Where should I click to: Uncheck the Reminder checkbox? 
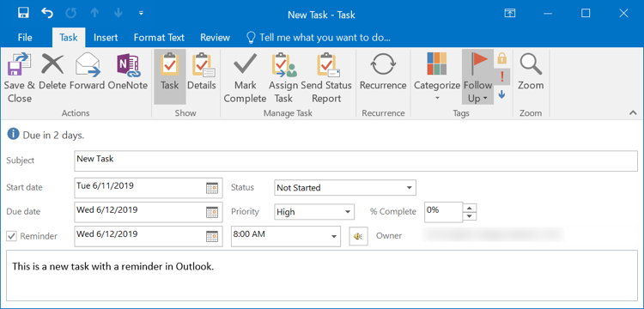tap(11, 236)
